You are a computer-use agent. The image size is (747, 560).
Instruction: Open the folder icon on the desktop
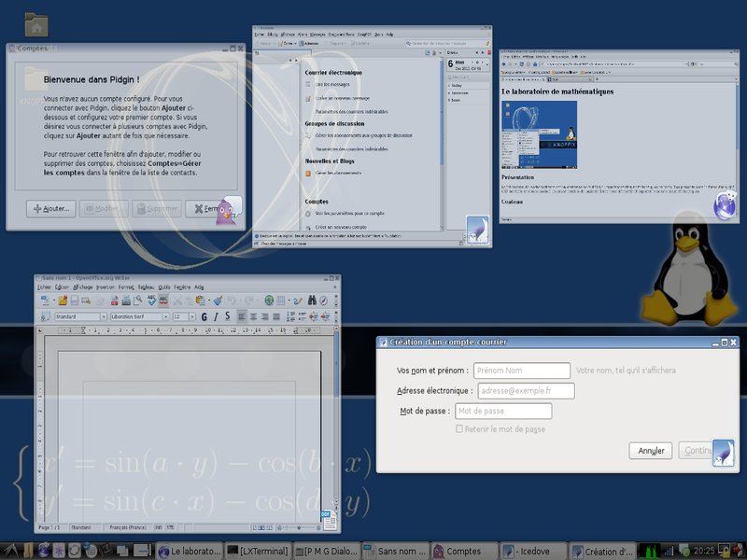click(36, 24)
